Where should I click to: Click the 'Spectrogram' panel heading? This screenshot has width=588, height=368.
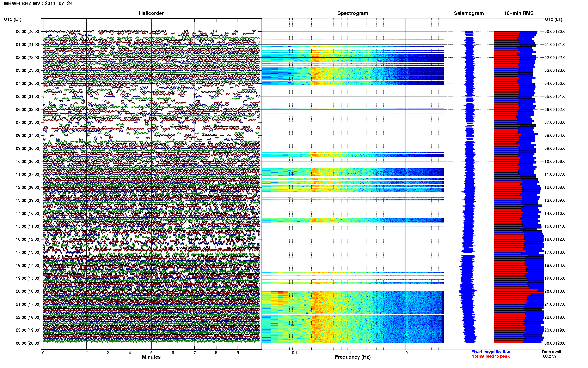(x=353, y=13)
